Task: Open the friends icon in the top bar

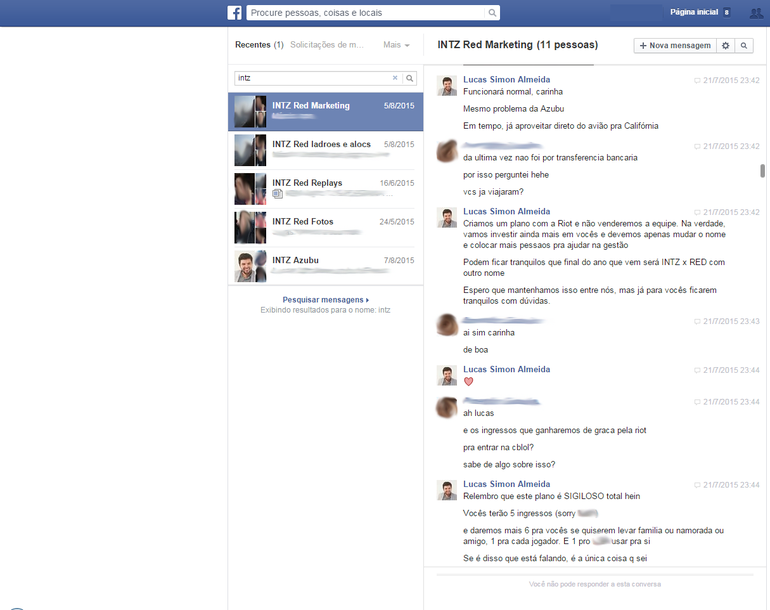Action: [x=756, y=13]
